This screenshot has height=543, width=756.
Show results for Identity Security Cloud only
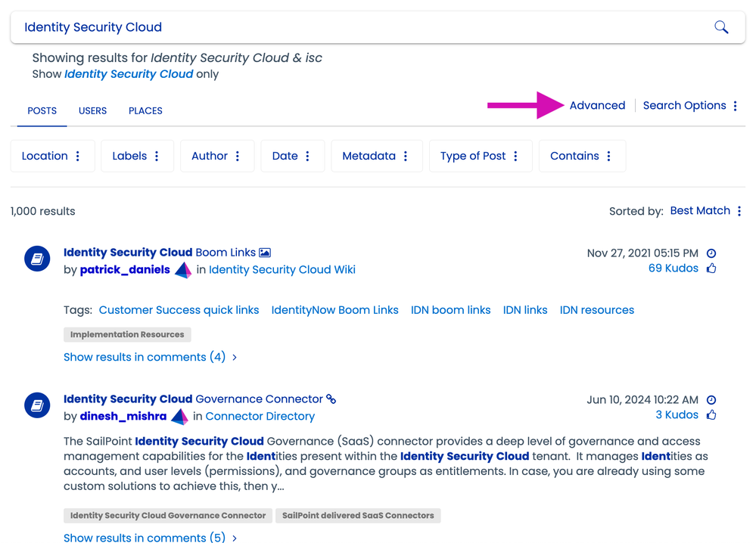point(129,74)
